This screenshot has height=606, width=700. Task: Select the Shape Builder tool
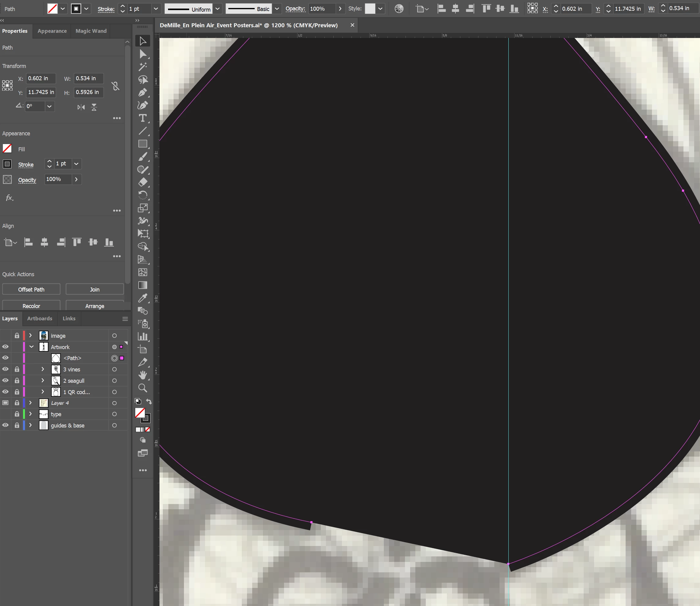point(143,247)
